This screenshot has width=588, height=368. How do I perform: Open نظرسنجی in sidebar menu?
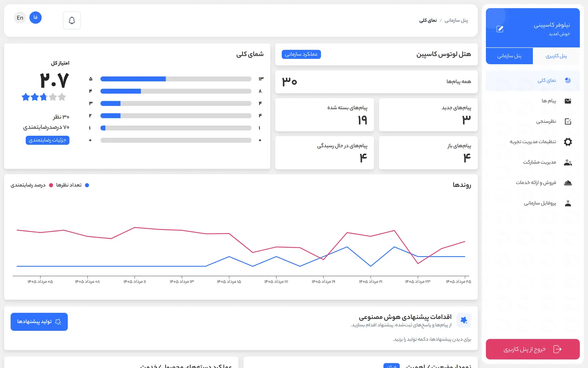click(x=533, y=121)
